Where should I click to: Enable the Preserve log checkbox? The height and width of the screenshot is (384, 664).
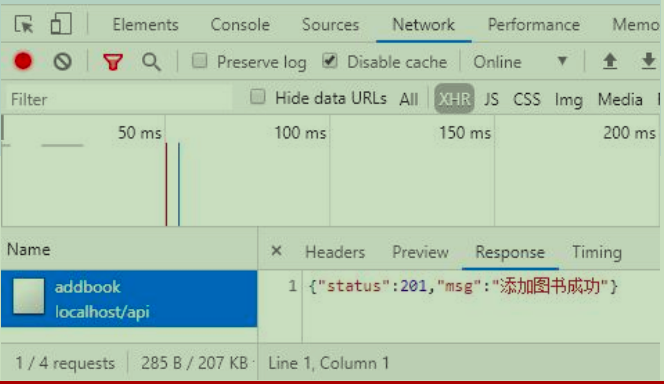click(x=199, y=61)
